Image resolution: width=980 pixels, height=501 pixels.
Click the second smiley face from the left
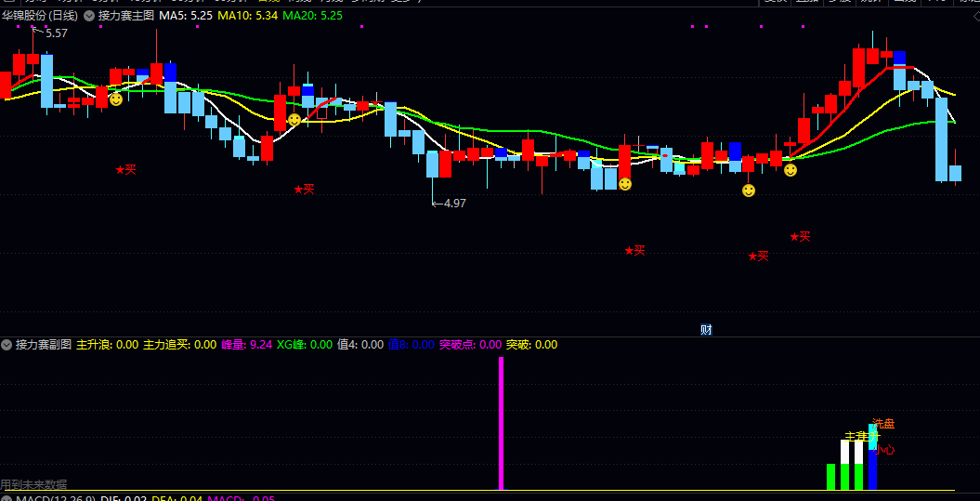click(294, 119)
